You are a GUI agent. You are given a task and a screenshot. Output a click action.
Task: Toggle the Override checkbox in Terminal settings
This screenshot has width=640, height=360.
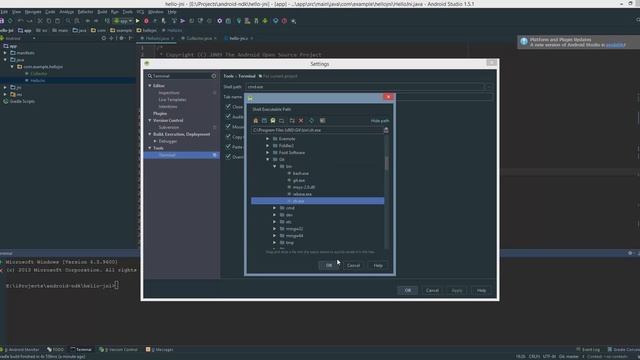(228, 157)
